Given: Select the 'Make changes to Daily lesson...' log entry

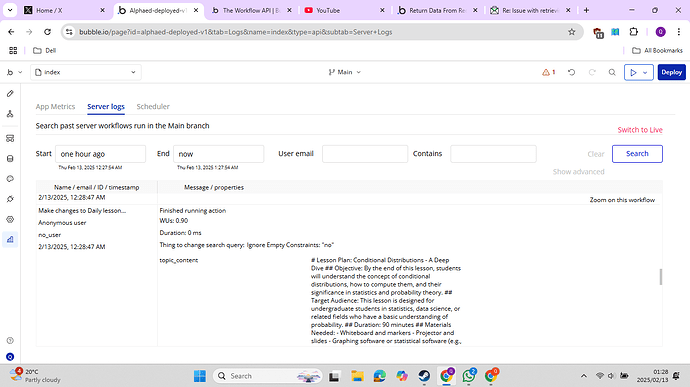Looking at the screenshot, I should [82, 211].
